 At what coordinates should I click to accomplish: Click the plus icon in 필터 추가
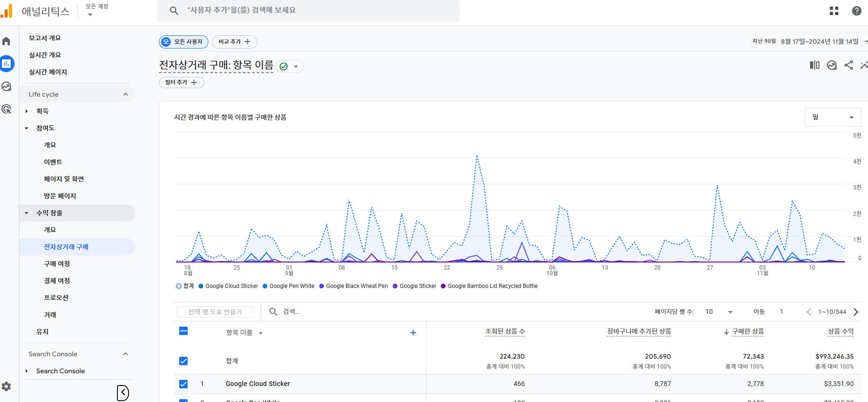tap(194, 82)
